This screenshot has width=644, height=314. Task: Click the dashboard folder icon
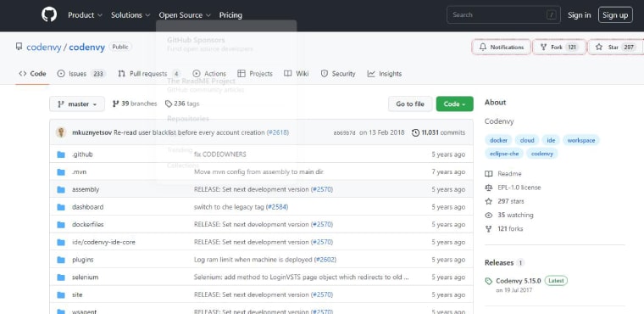point(61,207)
